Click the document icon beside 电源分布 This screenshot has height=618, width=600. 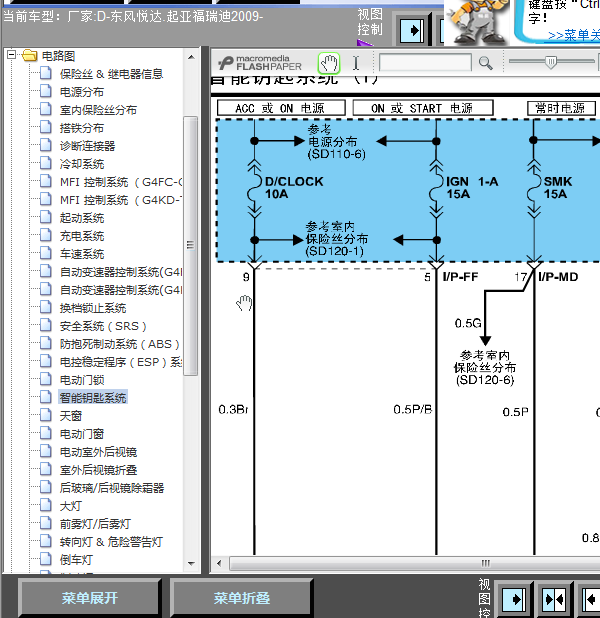point(46,91)
